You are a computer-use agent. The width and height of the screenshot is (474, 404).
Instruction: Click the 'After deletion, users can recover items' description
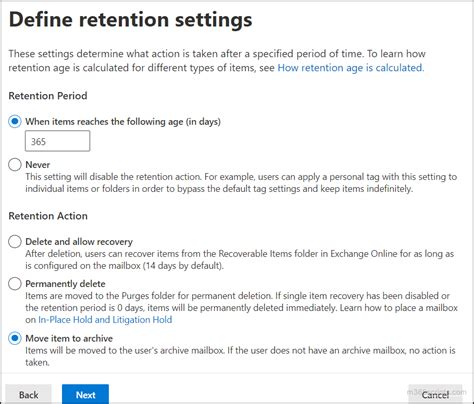click(x=239, y=260)
